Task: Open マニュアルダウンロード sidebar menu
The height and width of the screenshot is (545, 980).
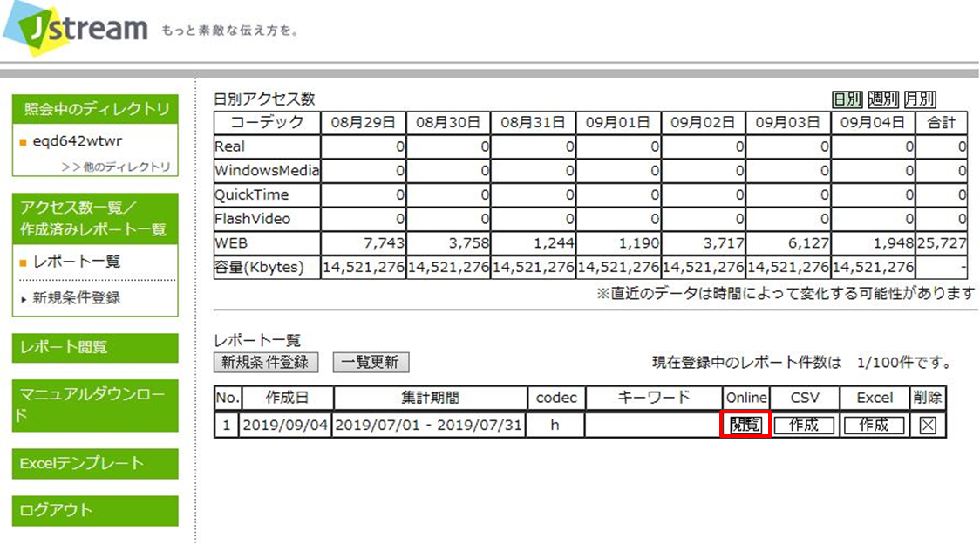Action: (95, 405)
